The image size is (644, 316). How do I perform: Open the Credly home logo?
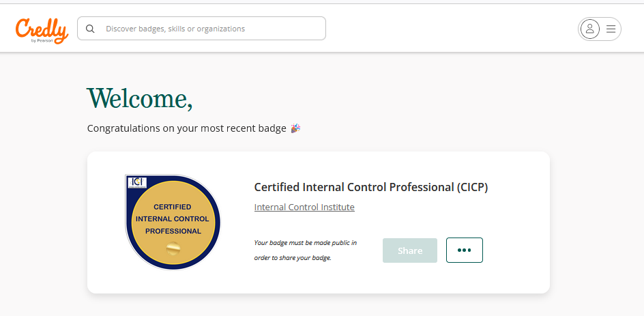tap(42, 31)
